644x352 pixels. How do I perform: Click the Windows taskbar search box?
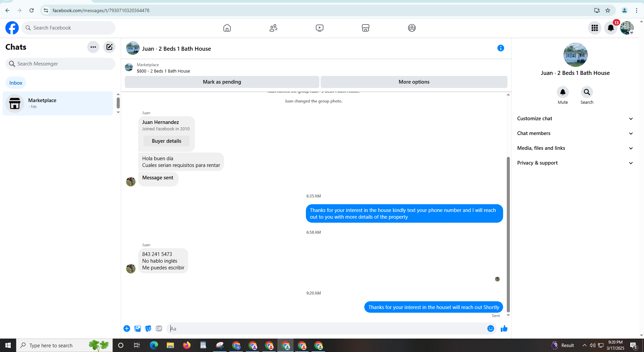click(x=64, y=345)
